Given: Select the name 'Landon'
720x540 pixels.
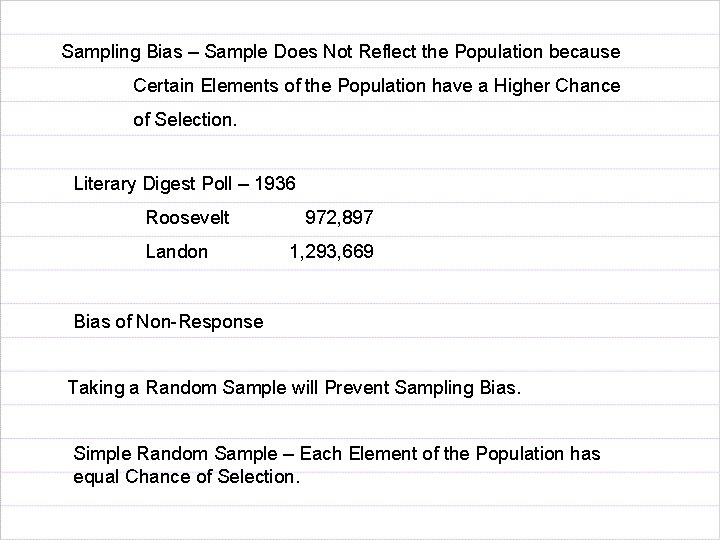Looking at the screenshot, I should click(177, 252).
